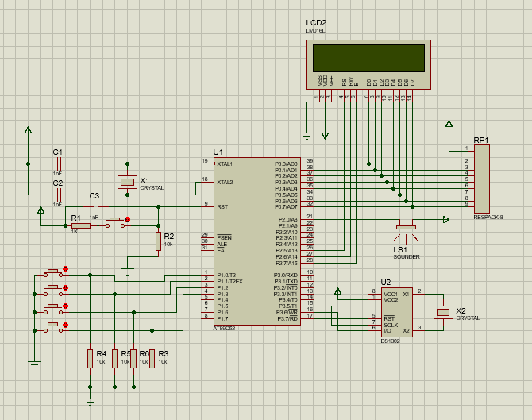The image size is (532, 420).
Task: Click the SOUNDER label text
Action: (407, 256)
